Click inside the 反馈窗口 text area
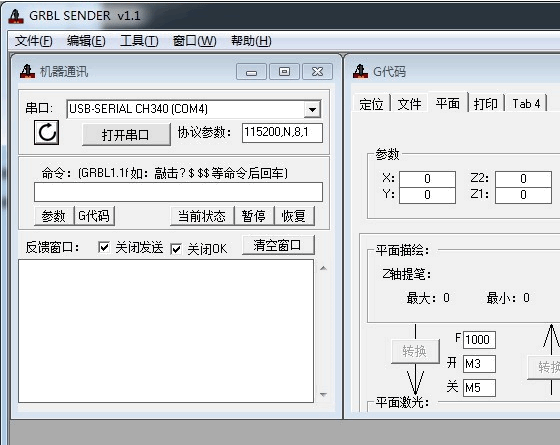The width and height of the screenshot is (560, 445). click(166, 331)
